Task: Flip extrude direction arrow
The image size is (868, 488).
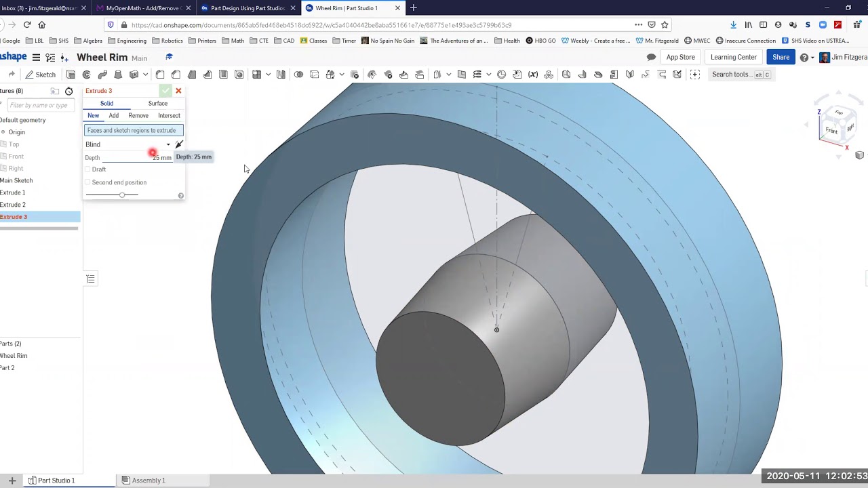Action: [179, 144]
